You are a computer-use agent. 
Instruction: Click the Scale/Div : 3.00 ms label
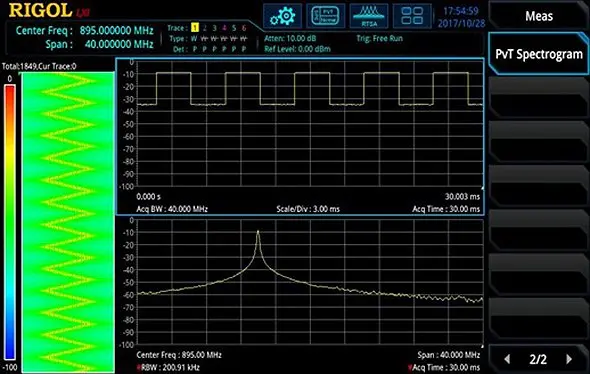point(308,209)
